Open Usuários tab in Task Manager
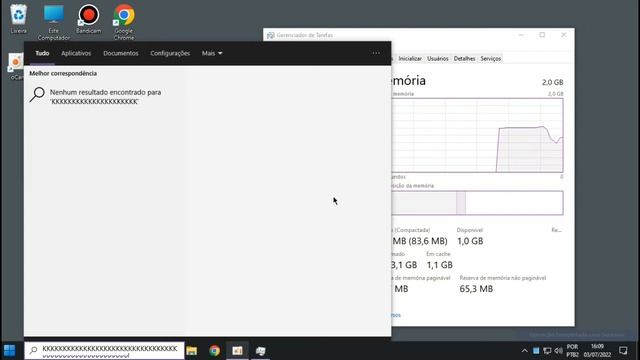The image size is (640, 360). point(438,59)
